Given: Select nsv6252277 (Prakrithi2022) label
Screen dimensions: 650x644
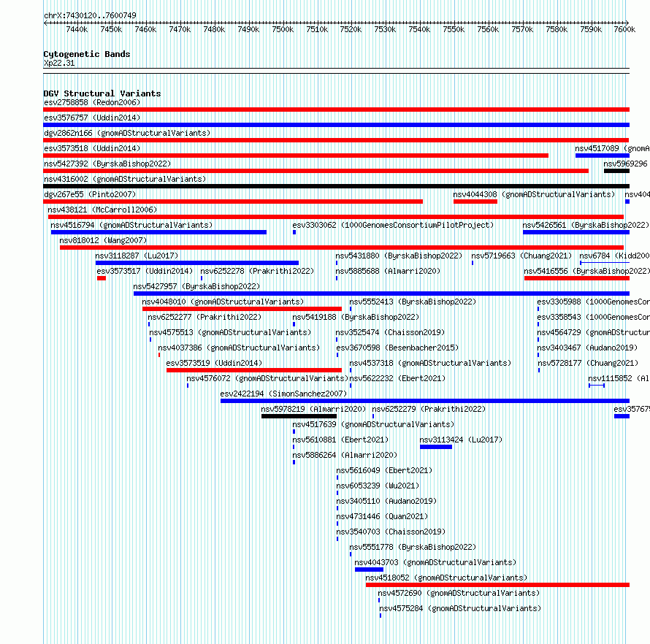Looking at the screenshot, I should [204, 317].
